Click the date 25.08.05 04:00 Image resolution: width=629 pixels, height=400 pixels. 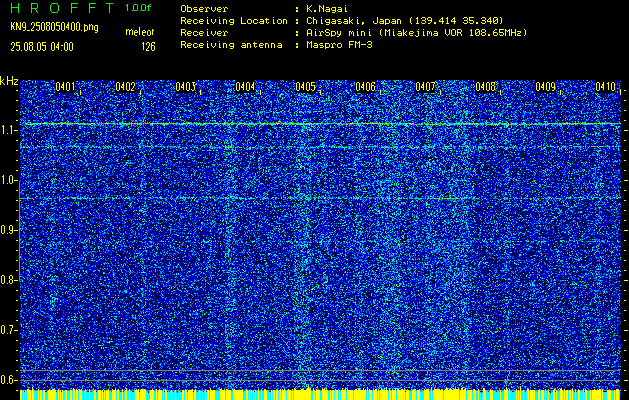coord(42,47)
